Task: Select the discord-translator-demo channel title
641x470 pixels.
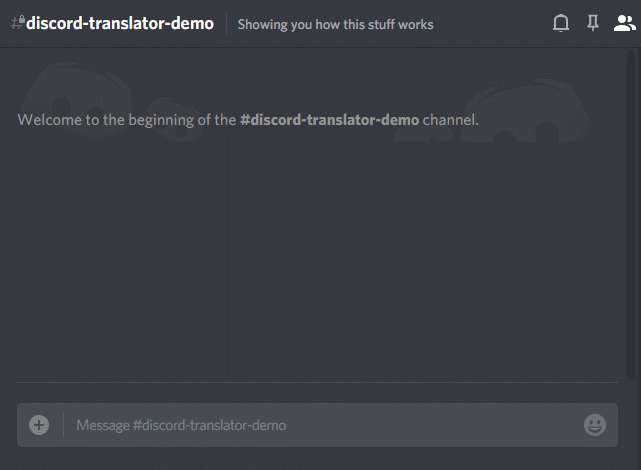Action: point(120,23)
